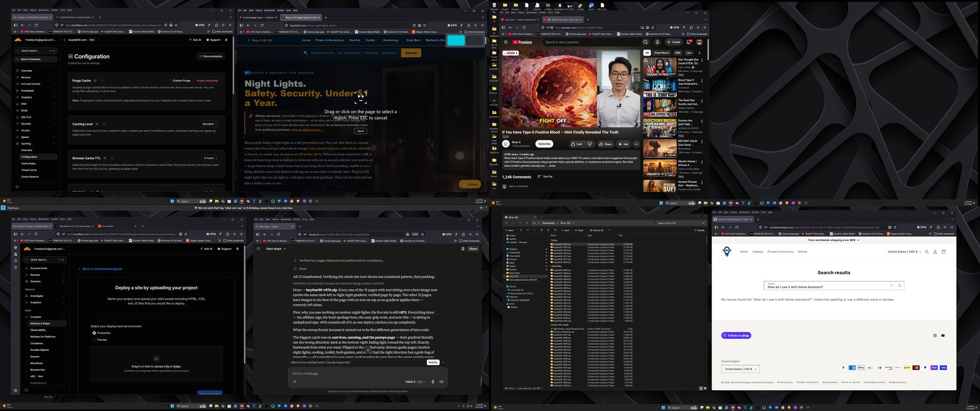Click Notify in the Claude window
The image size is (980, 411).
[x=433, y=363]
